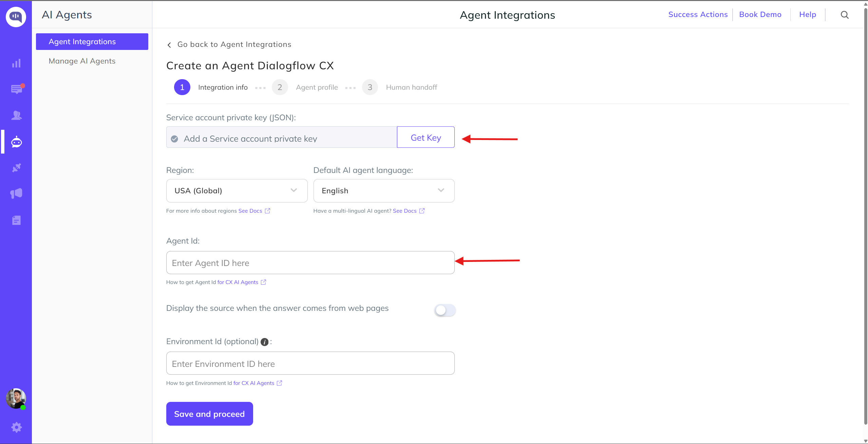Viewport: 868px width, 444px height.
Task: Open external link icon beside regions See Docs
Action: (x=267, y=211)
